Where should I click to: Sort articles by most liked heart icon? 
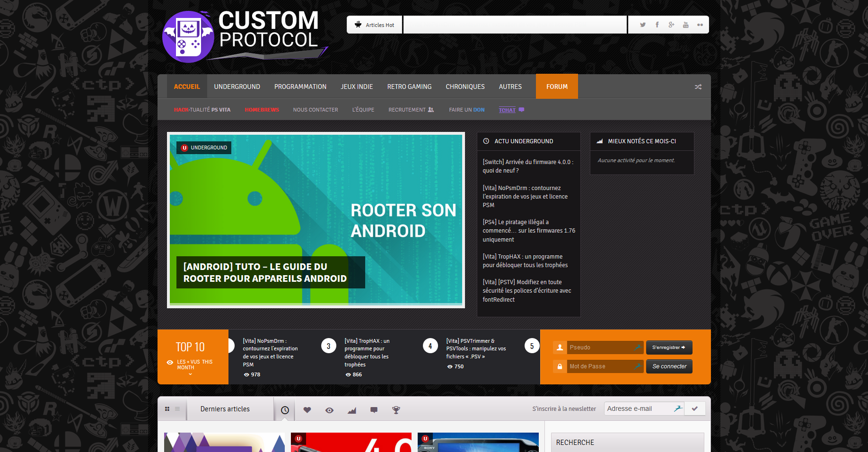(x=307, y=410)
